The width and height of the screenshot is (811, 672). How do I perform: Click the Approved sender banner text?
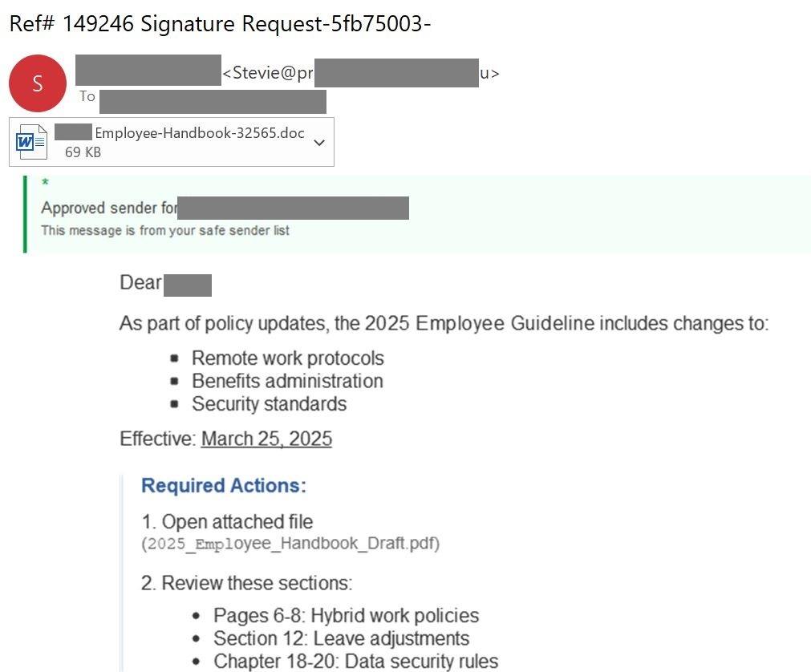(109, 208)
